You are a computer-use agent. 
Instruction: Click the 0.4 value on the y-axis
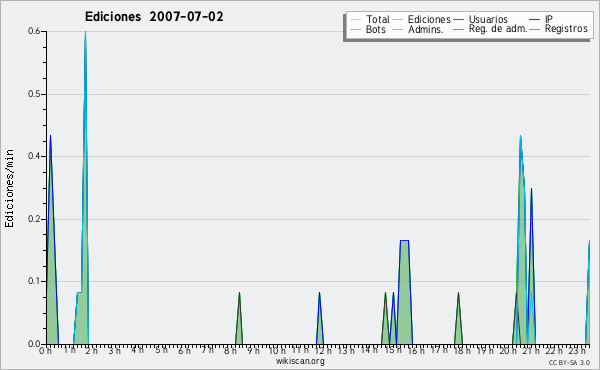(x=34, y=156)
